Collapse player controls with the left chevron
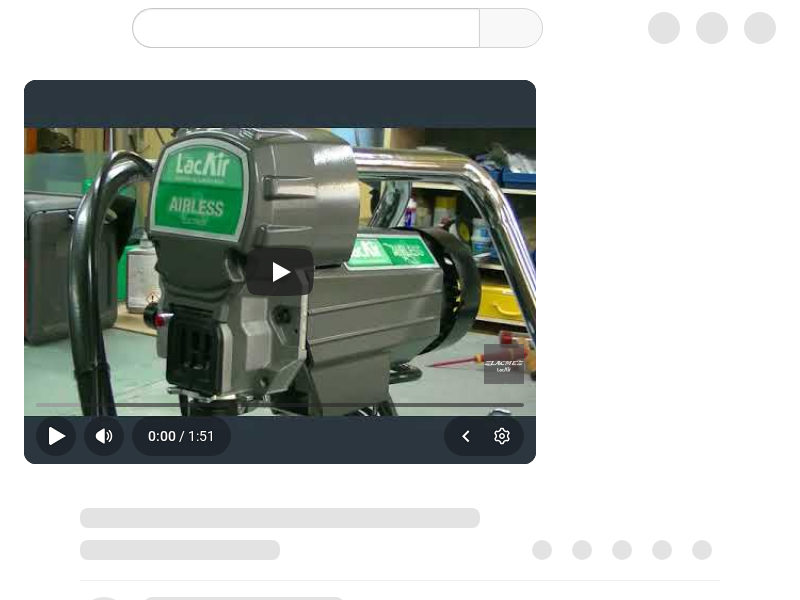 (466, 436)
